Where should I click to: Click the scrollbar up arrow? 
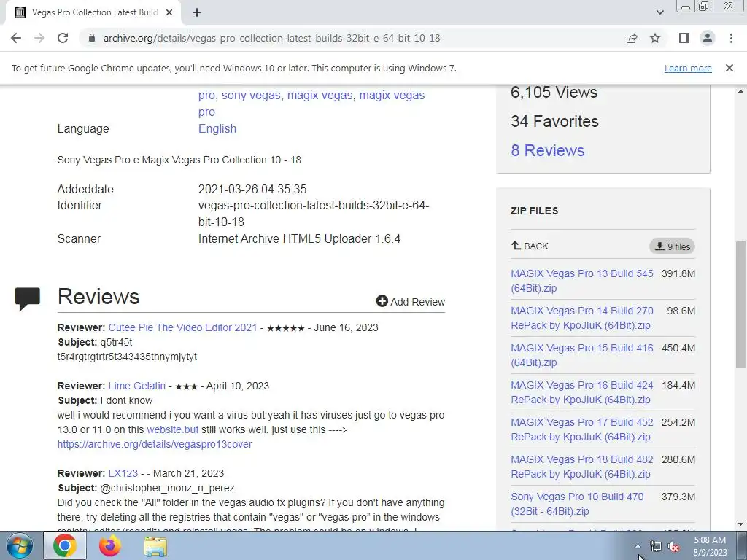[x=741, y=91]
